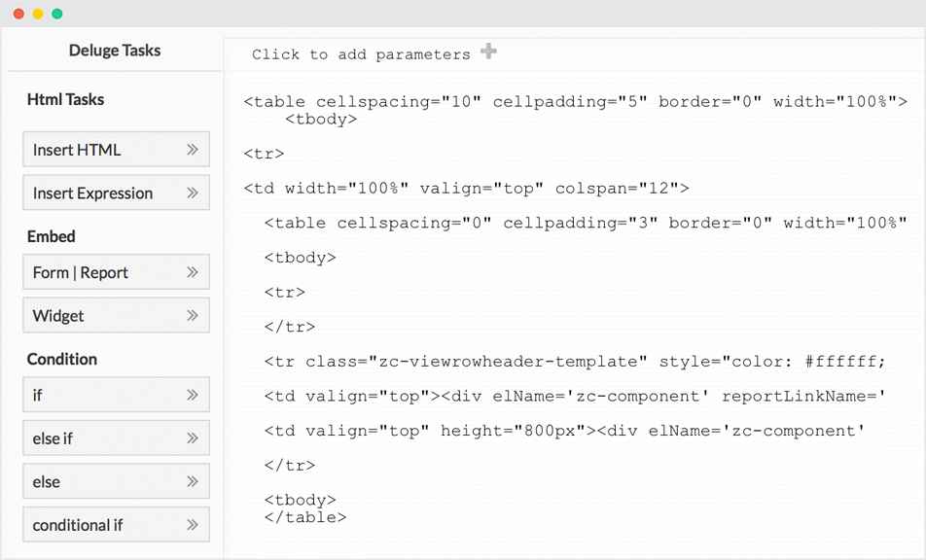Click the plus icon to add parameters
Image resolution: width=926 pixels, height=560 pixels.
(488, 52)
